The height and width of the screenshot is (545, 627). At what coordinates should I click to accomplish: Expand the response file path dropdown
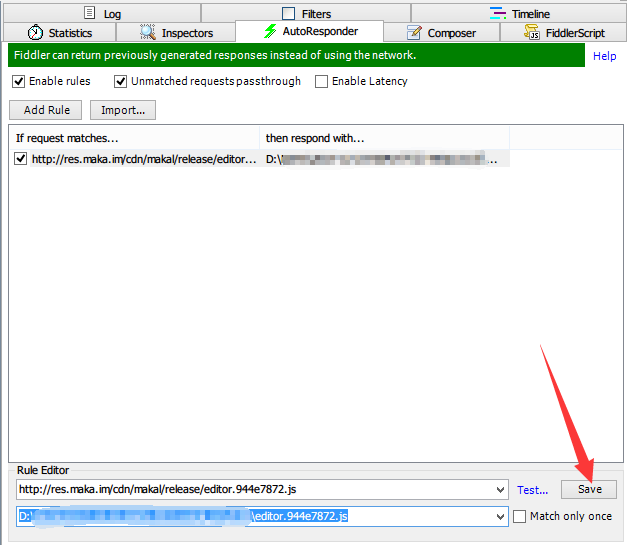500,516
